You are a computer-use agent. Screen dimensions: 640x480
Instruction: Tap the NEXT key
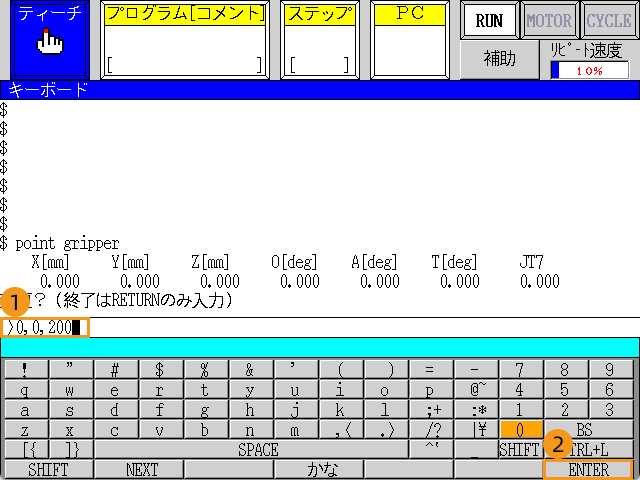click(x=139, y=470)
